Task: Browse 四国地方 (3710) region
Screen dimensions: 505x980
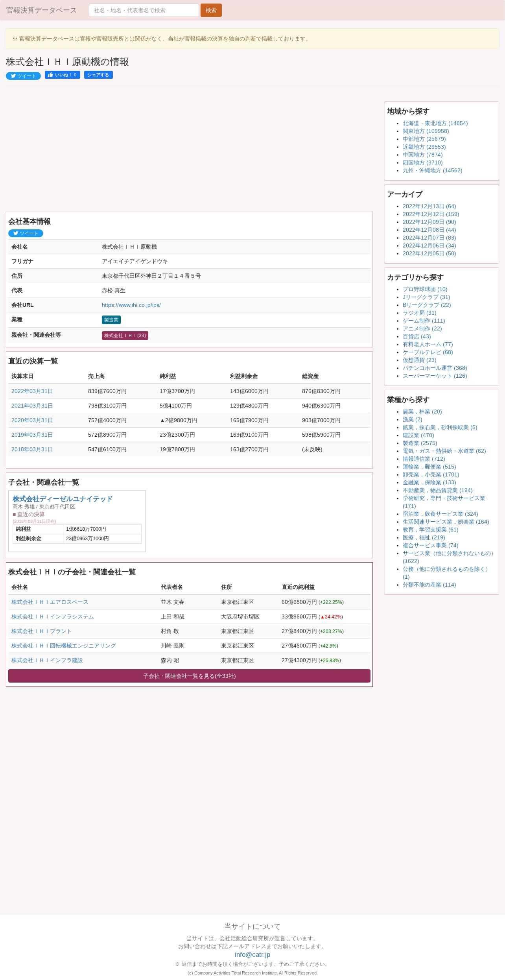Action: pos(422,162)
